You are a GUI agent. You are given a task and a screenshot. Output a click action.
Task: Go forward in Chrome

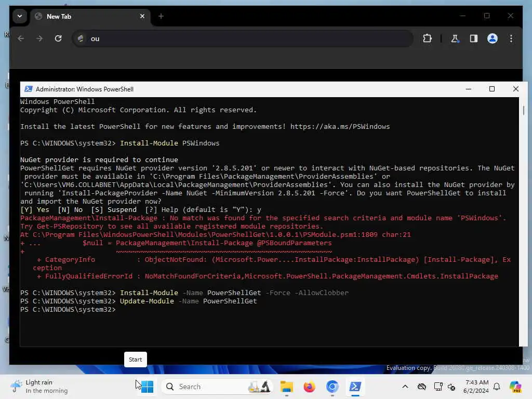[x=39, y=38]
